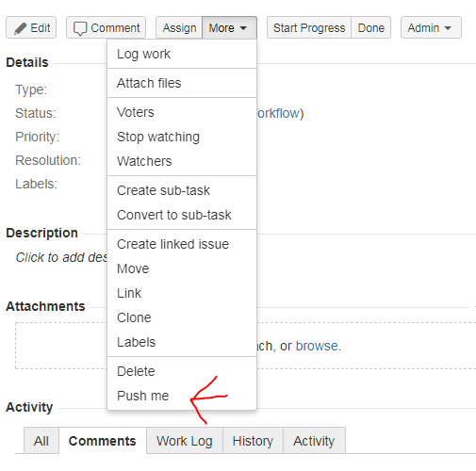Viewport: 476px width, 471px height.
Task: Collapse the More dropdown arrow
Action: tap(243, 28)
